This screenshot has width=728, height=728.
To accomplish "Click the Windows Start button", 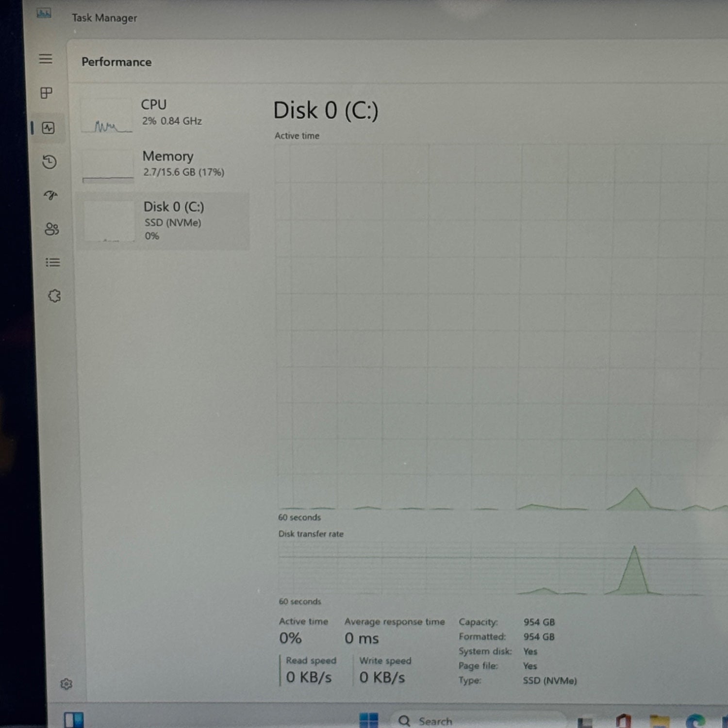I will click(369, 720).
